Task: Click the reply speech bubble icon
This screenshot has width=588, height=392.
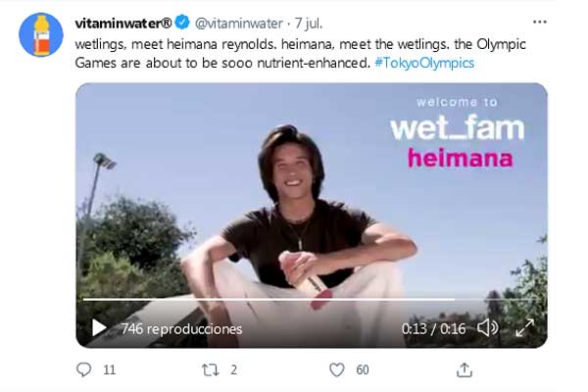Action: pos(83,369)
